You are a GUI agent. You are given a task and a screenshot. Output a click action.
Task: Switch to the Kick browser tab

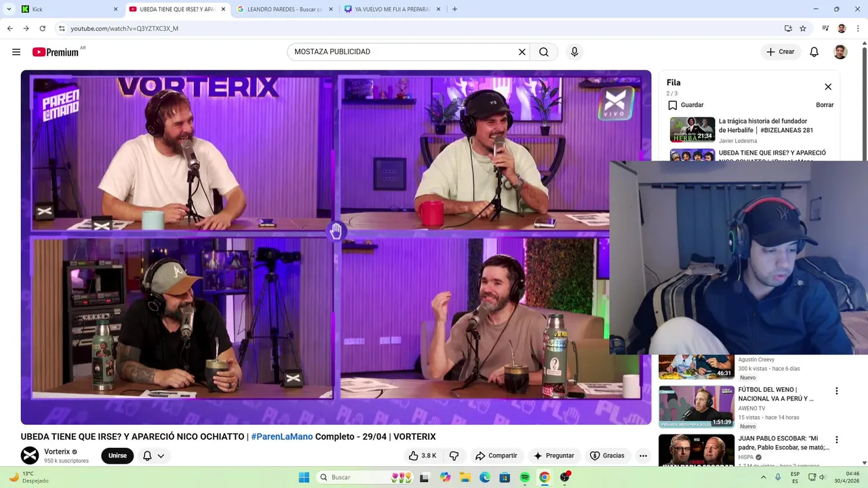tap(66, 9)
